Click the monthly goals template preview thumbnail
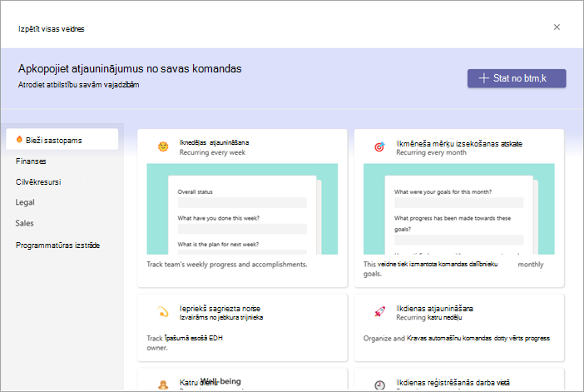 (x=459, y=209)
